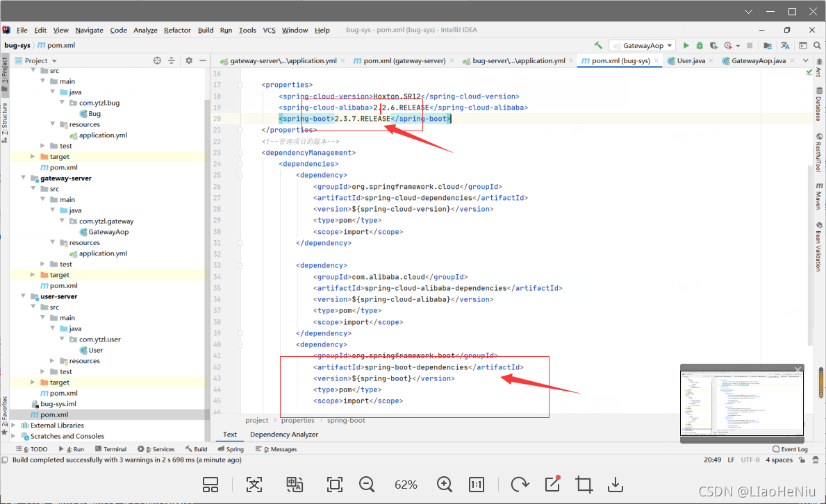Open the Refactor menu
826x504 pixels.
click(177, 30)
